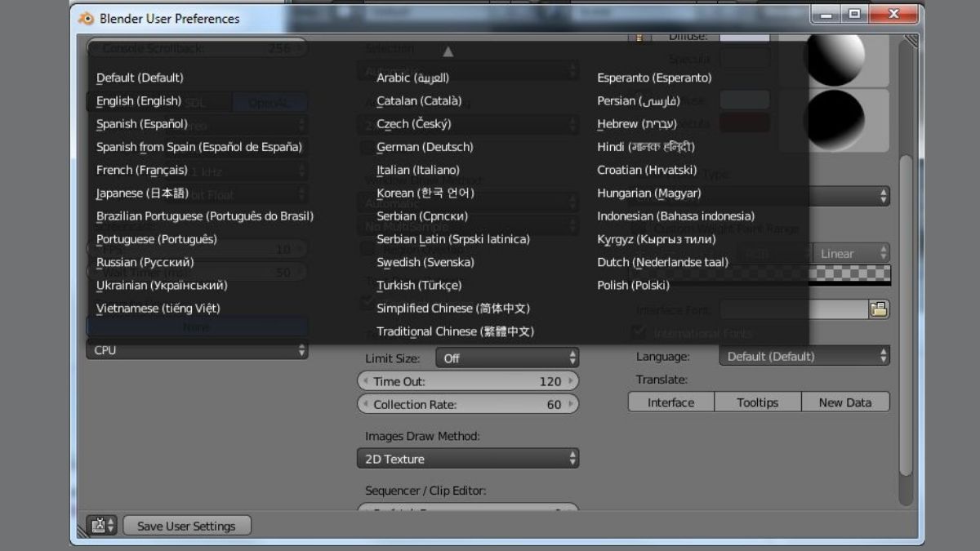
Task: Click the "Images Draw Method:" label
Action: [x=422, y=436]
